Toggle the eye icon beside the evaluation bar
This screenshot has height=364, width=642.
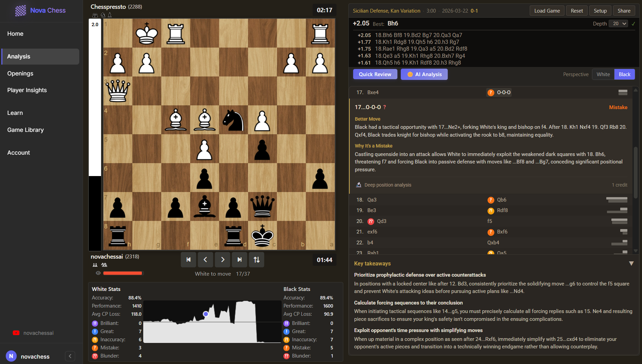pos(98,273)
